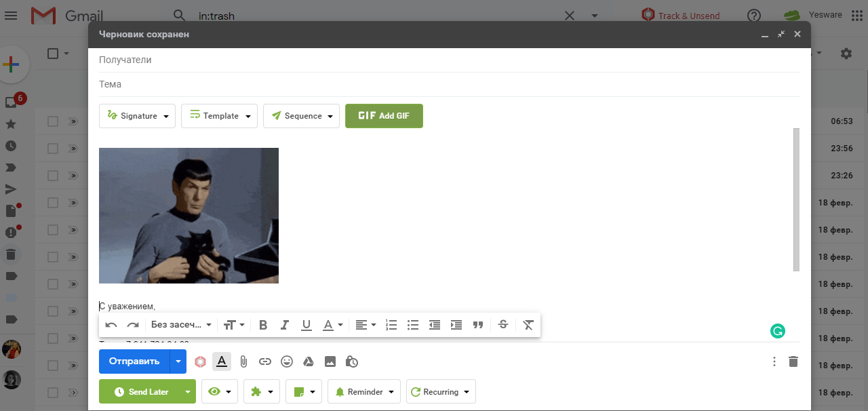Insert a bulleted list
868x411 pixels.
tap(413, 325)
